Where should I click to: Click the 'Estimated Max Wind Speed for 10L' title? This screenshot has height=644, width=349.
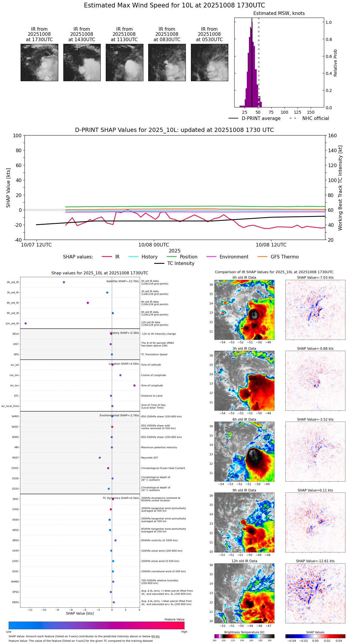pos(174,5)
